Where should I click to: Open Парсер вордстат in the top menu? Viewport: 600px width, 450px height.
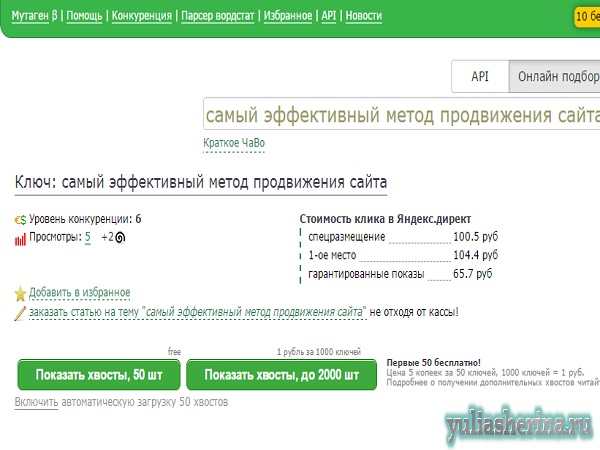[218, 16]
